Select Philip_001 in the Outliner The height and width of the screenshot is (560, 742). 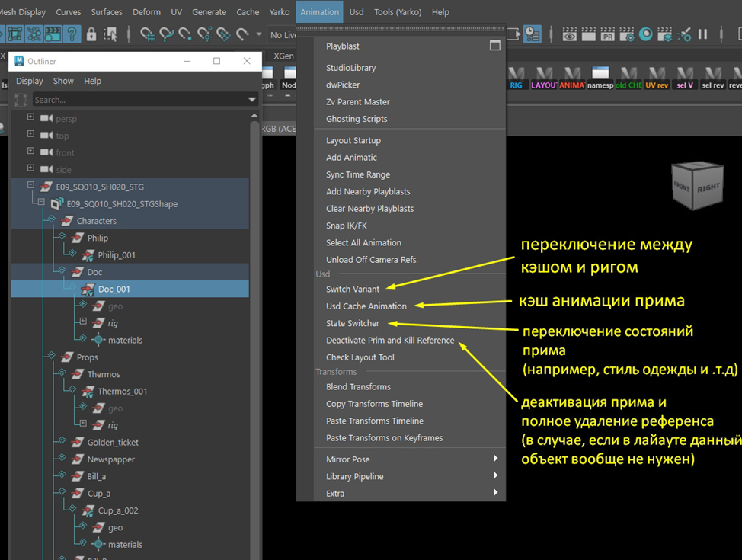click(117, 255)
